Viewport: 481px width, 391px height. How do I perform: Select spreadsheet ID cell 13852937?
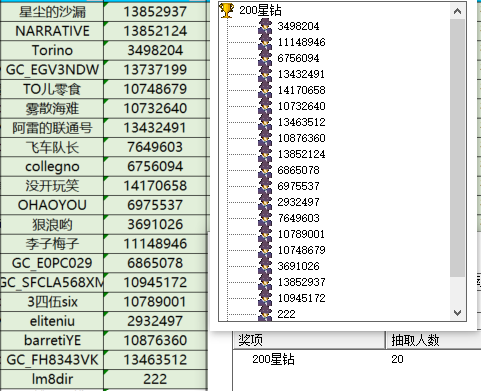(155, 12)
